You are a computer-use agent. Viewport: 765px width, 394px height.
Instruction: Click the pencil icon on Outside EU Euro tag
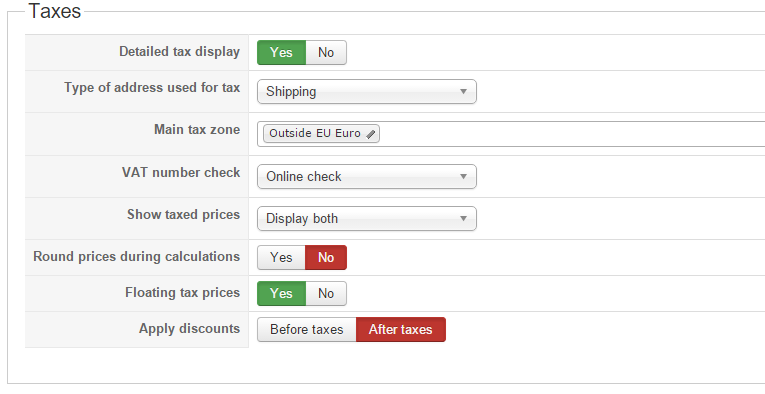click(371, 134)
